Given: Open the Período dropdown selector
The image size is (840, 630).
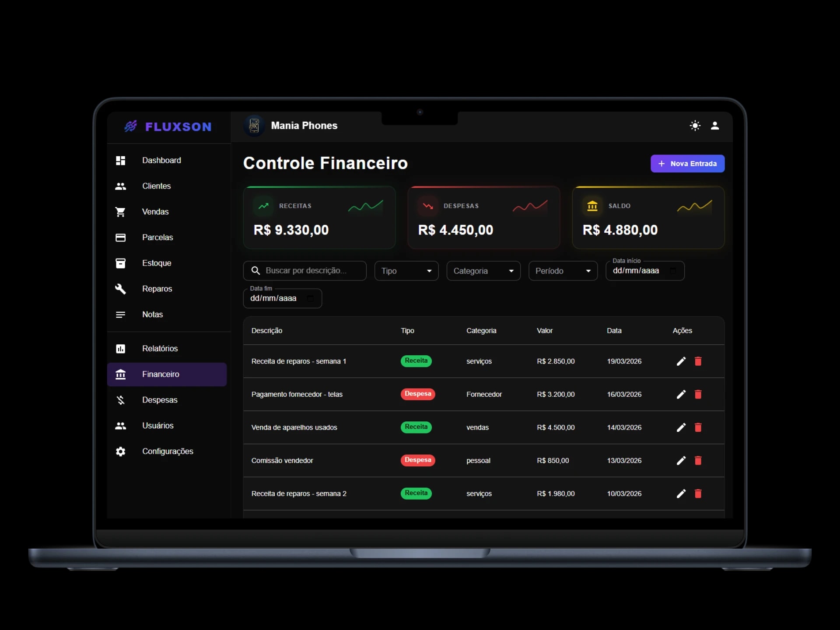Looking at the screenshot, I should point(563,271).
